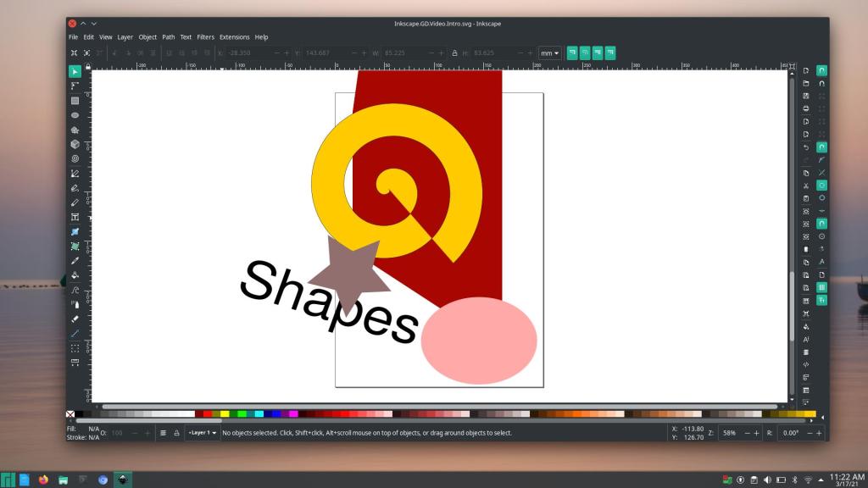The height and width of the screenshot is (488, 868).
Task: Pick the yellow palette swatch
Action: tap(225, 413)
